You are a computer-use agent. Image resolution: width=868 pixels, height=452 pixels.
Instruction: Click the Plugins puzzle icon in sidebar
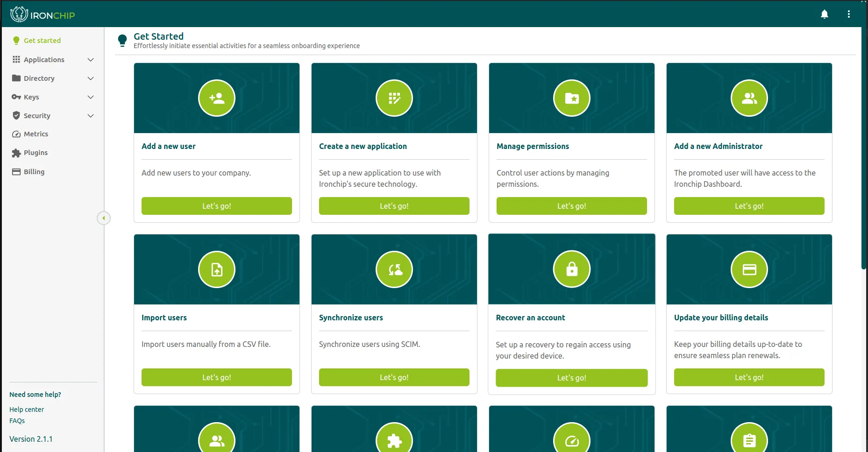coord(16,153)
